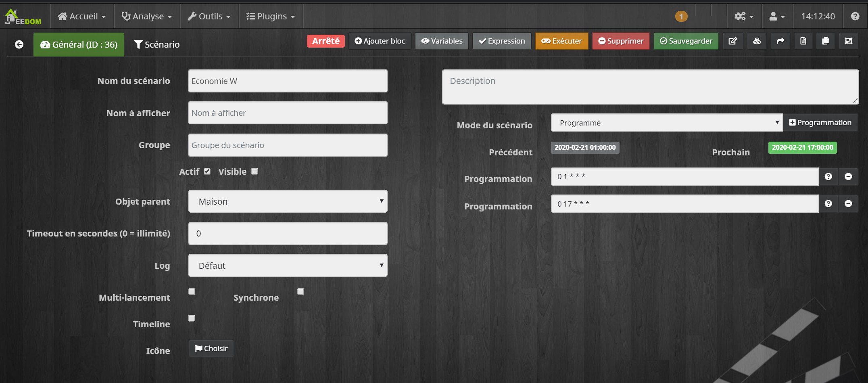868x383 pixels.
Task: Click the edit pencil icon button
Action: 733,41
